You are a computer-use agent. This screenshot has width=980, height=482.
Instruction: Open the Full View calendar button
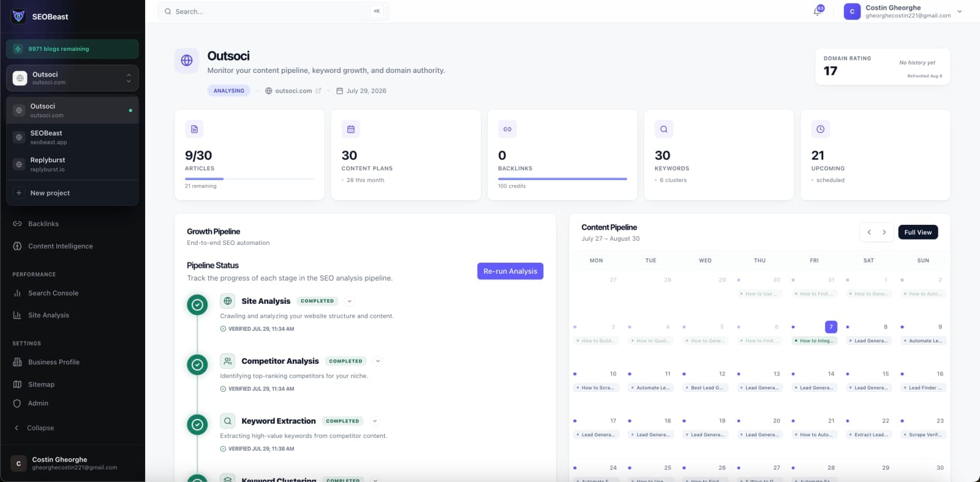918,232
